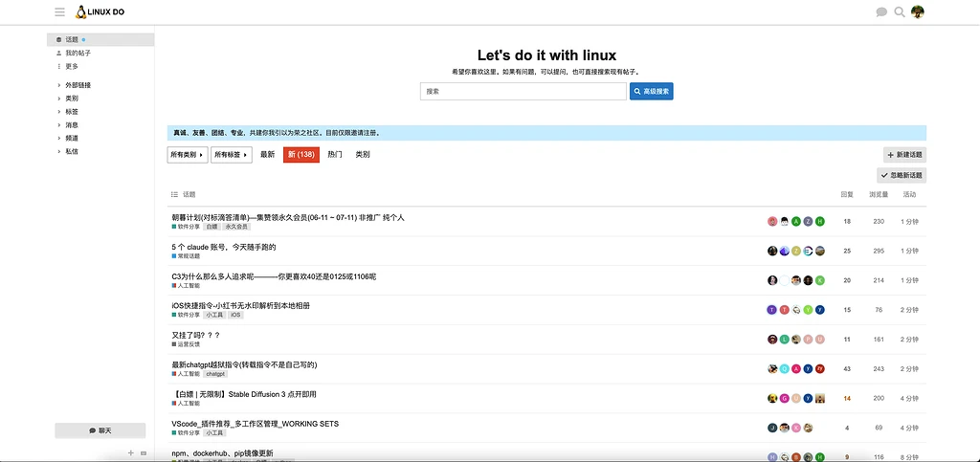Viewport: 980px width, 462px height.
Task: Click green H avatar on 朝暮计划 row
Action: click(820, 221)
